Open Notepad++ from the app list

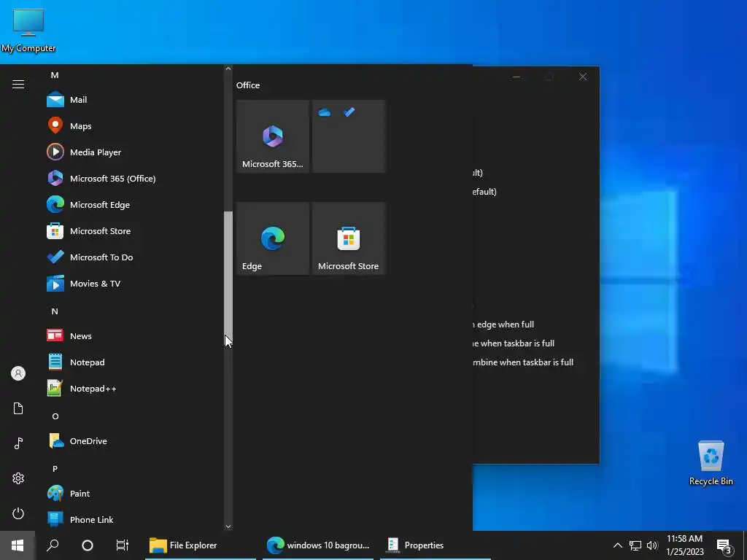pyautogui.click(x=133, y=388)
